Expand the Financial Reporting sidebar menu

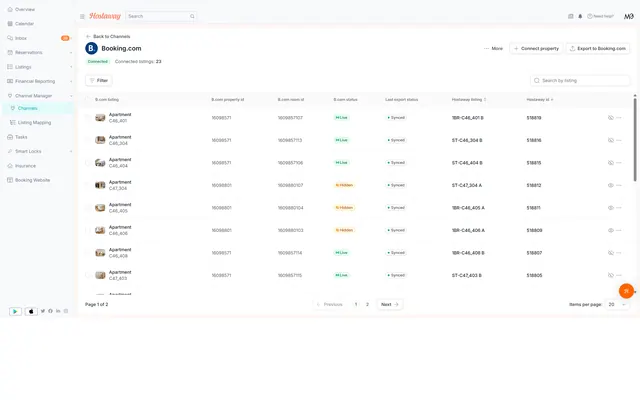[71, 81]
